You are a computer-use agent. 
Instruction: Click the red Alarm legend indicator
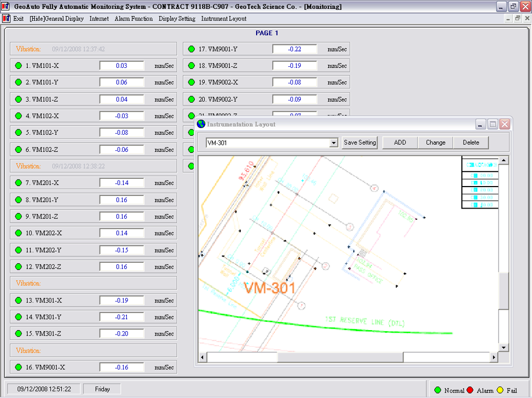pos(470,390)
